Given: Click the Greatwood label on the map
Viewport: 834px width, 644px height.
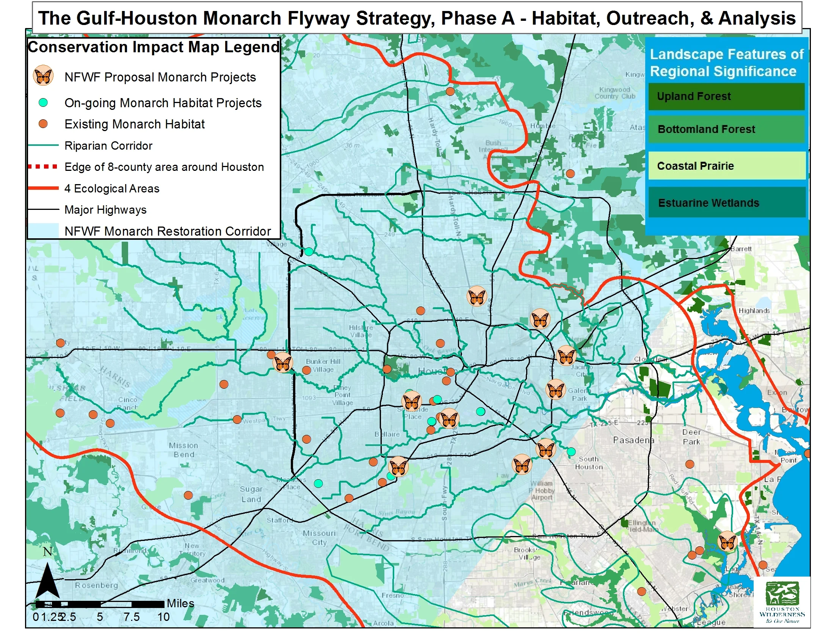Looking at the screenshot, I should (207, 580).
